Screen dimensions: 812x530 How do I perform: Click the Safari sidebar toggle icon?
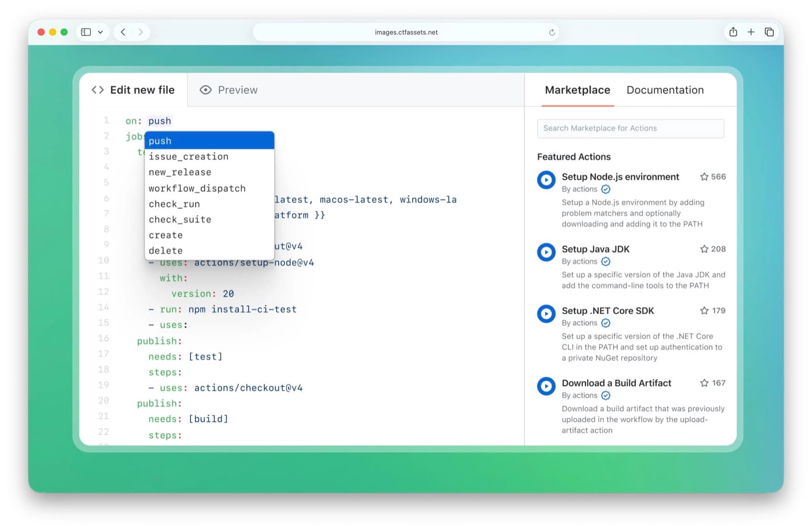(x=86, y=32)
